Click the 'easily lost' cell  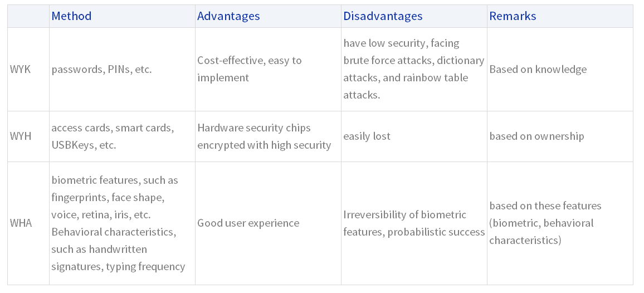(414, 136)
